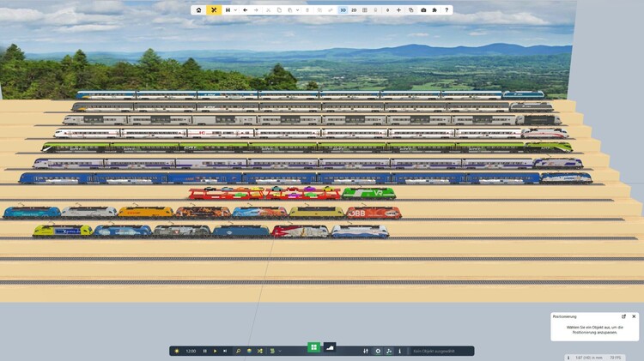Click the info icon in status bar corner

568,358
